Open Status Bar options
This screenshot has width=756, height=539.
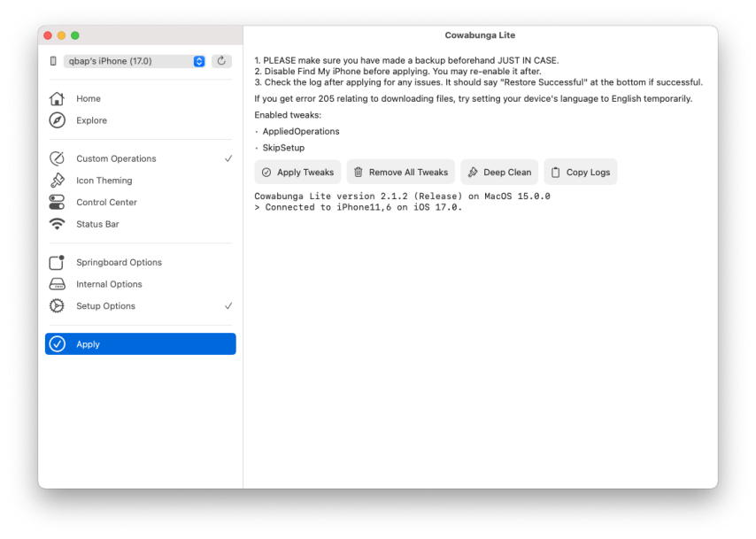pos(140,224)
